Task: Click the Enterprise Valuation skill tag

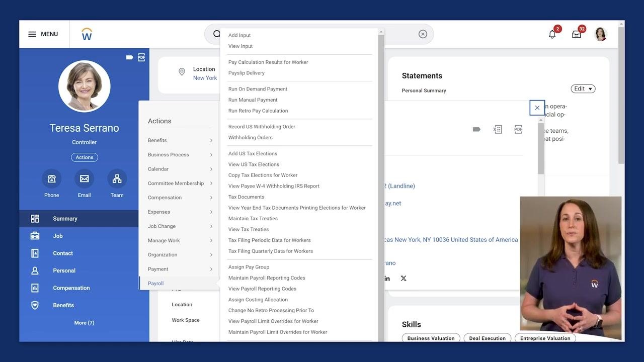Action: point(545,338)
